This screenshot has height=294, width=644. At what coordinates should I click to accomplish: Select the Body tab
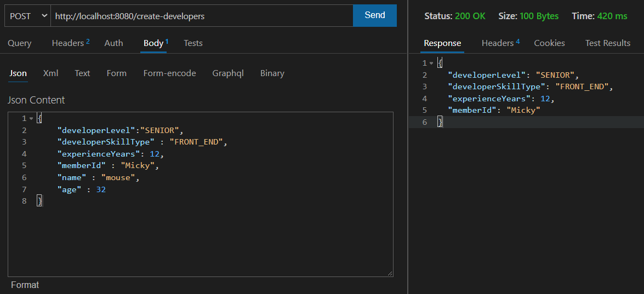[156, 43]
